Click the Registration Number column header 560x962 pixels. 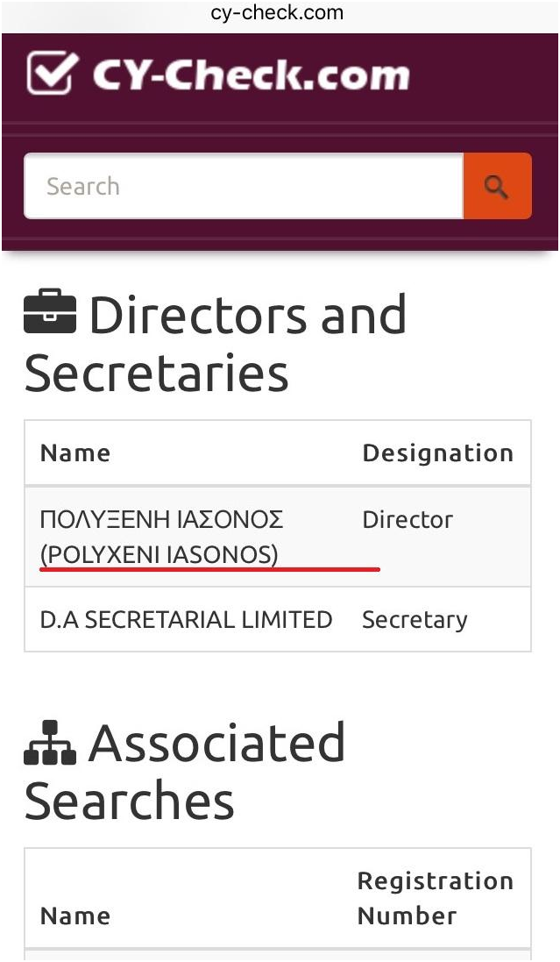click(435, 898)
